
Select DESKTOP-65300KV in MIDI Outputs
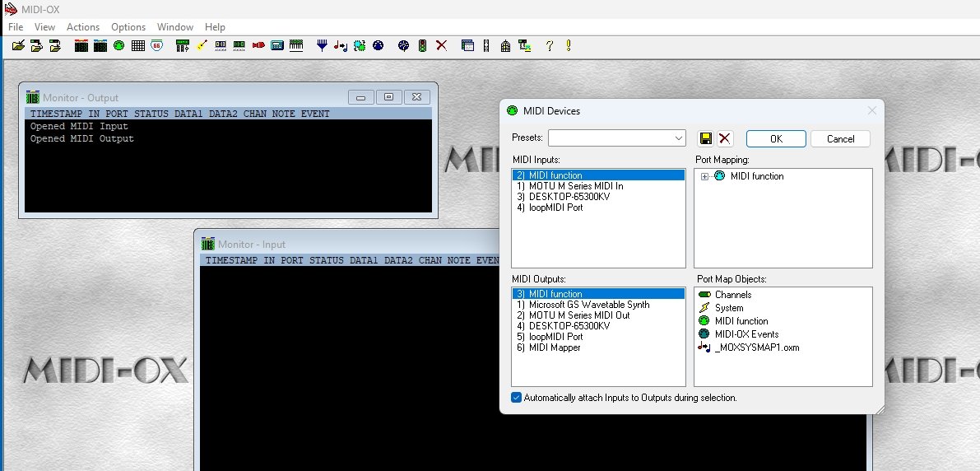598,326
